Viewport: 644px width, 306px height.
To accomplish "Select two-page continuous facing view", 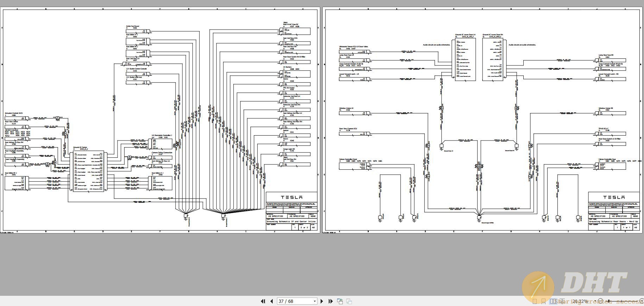I will (562, 301).
